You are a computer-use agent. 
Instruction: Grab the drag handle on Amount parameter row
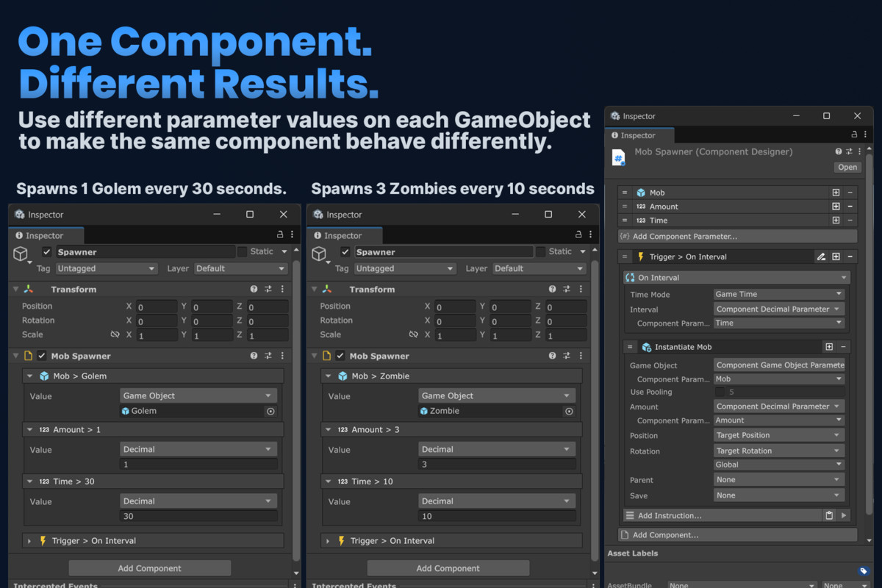625,207
